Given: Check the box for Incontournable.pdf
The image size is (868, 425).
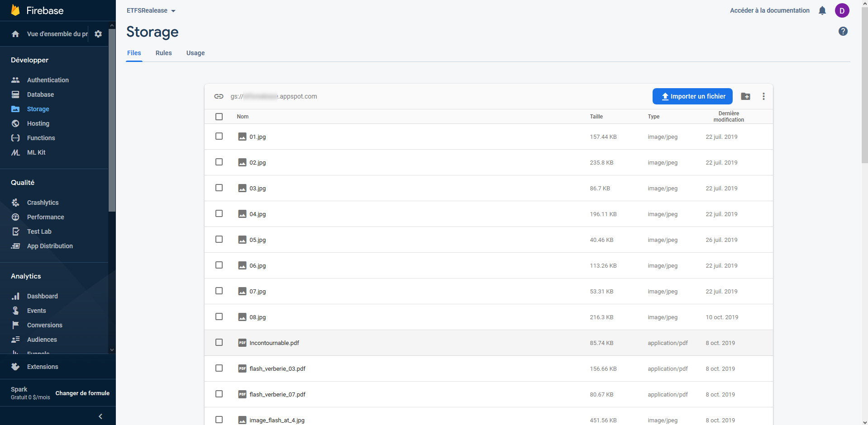Looking at the screenshot, I should tap(219, 342).
